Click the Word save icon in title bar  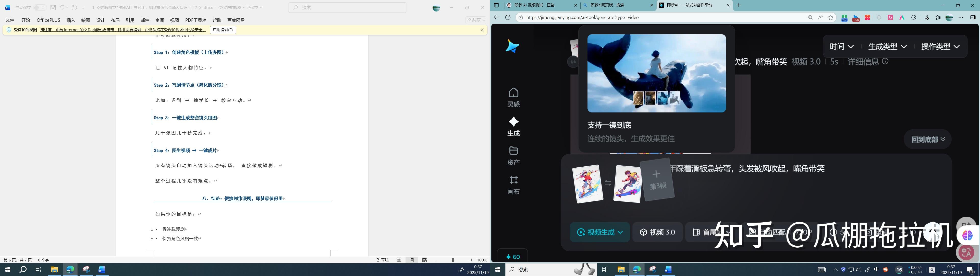click(53, 8)
